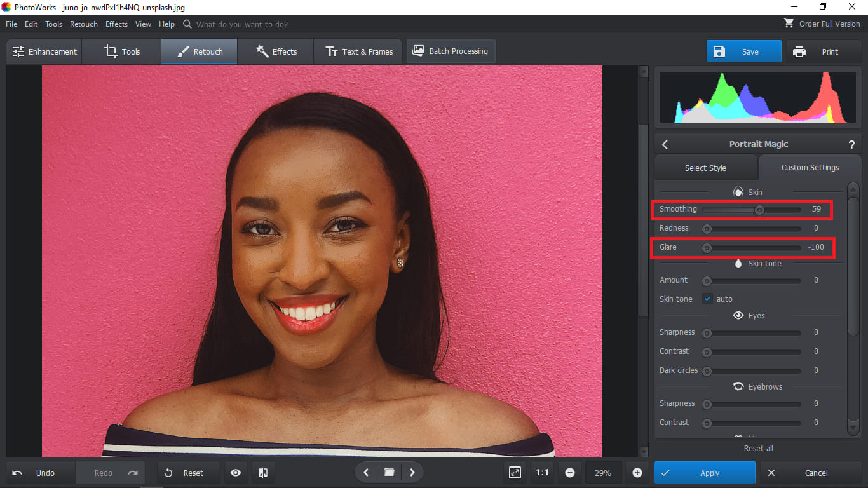Open the File menu
Image resolution: width=868 pixels, height=488 pixels.
tap(11, 24)
